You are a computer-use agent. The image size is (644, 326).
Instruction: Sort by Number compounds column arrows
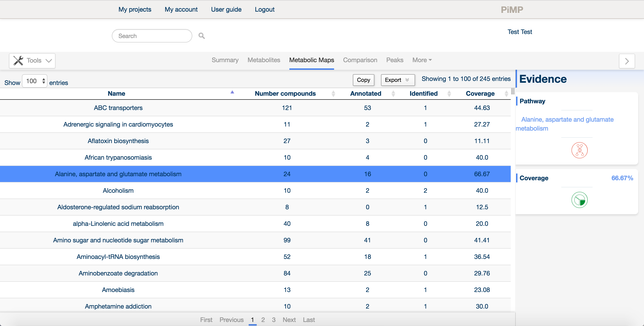click(x=333, y=93)
